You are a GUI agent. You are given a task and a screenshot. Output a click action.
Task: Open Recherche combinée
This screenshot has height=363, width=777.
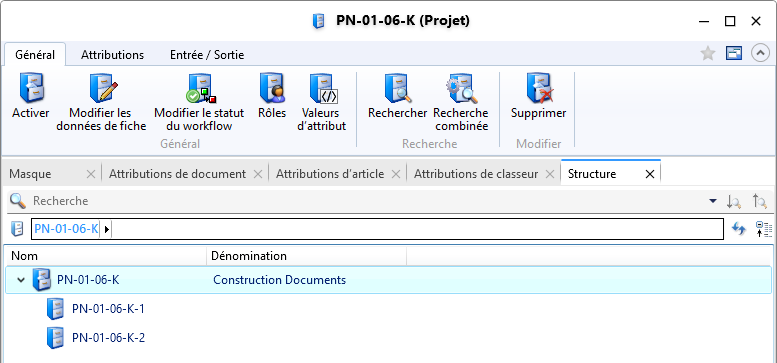point(461,103)
